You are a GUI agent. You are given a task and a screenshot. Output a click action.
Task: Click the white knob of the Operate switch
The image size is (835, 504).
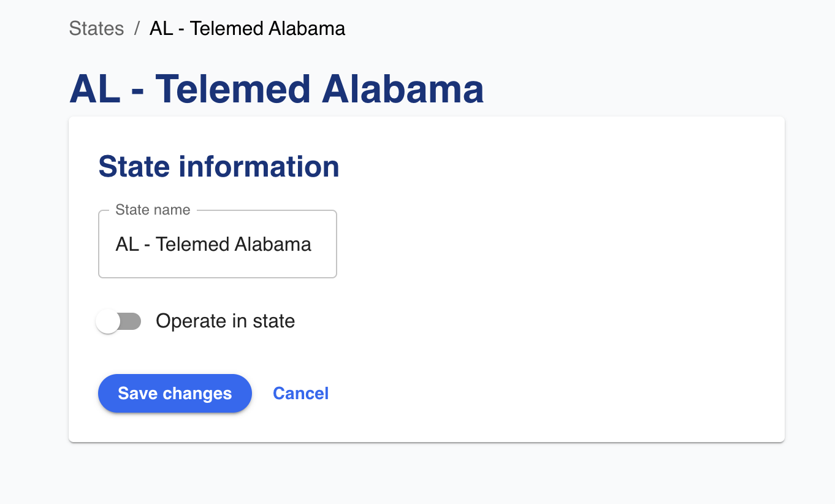point(109,321)
